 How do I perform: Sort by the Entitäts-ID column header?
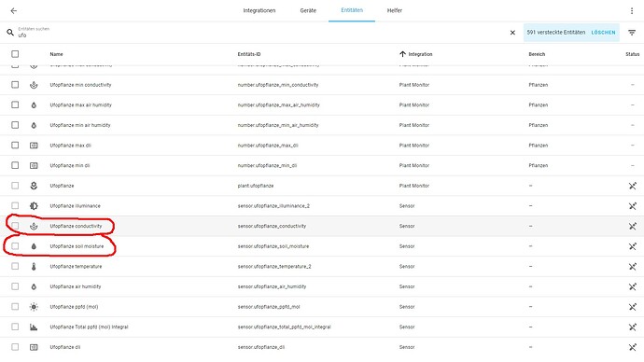click(x=249, y=54)
